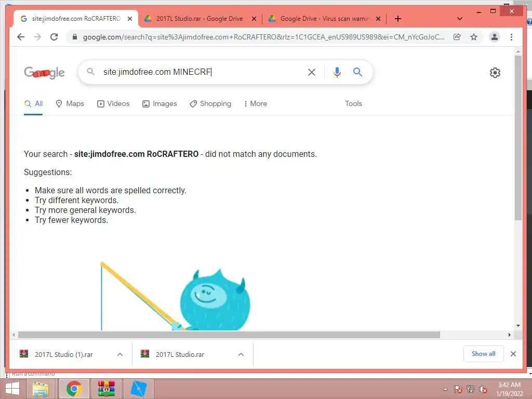Image resolution: width=532 pixels, height=399 pixels.
Task: Open WinRAR from the taskbar
Action: click(x=106, y=389)
